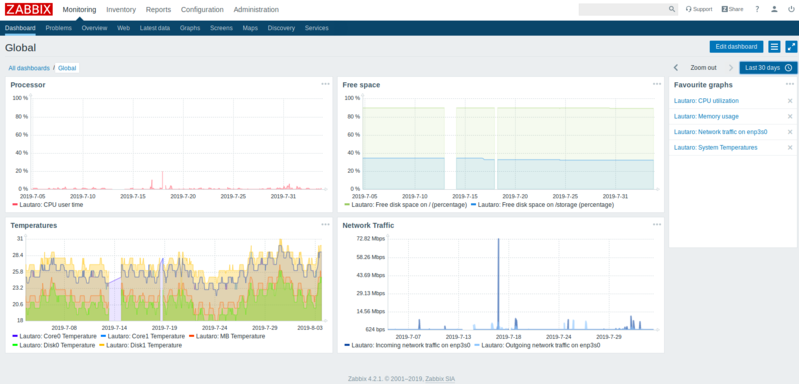Open the user profile icon
The image size is (799, 384).
(774, 9)
